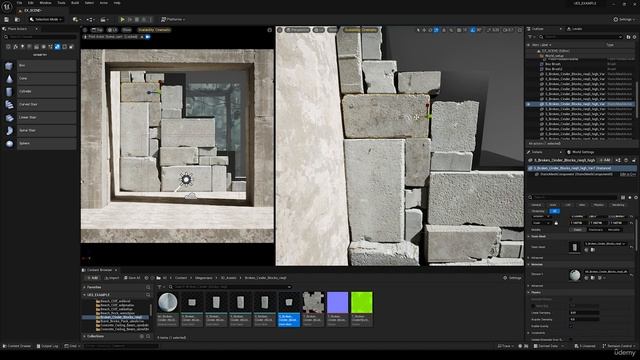The image size is (640, 360).
Task: Click the Cone geometry brush
Action: coord(39,78)
